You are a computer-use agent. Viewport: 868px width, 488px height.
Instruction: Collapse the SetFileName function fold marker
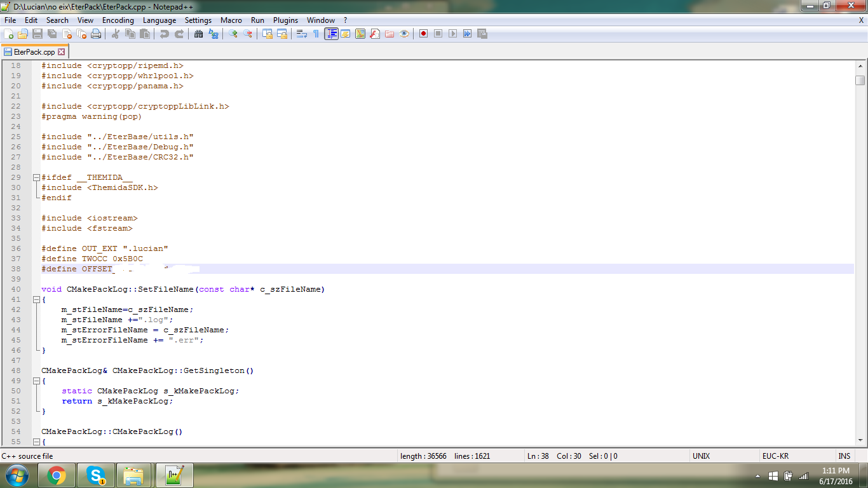pos(36,299)
